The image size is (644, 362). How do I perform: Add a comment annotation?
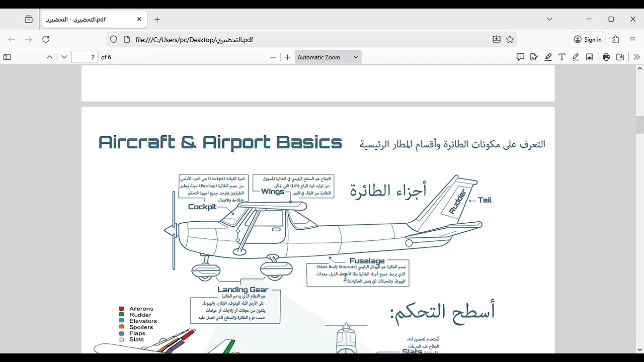pyautogui.click(x=520, y=57)
